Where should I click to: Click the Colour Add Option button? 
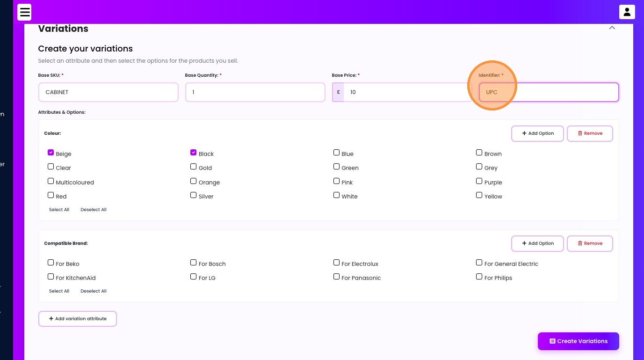pos(537,133)
